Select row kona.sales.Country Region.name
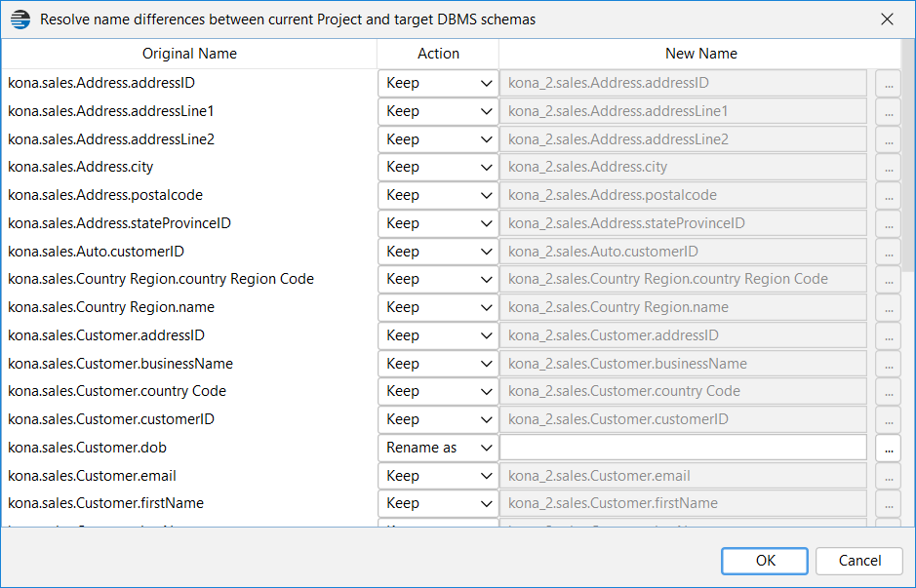Screen dimensions: 916x588 pos(111,307)
